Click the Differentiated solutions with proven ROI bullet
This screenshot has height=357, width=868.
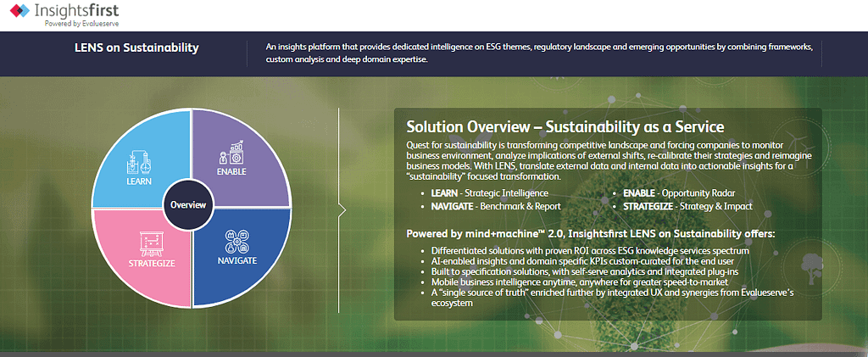coord(590,251)
